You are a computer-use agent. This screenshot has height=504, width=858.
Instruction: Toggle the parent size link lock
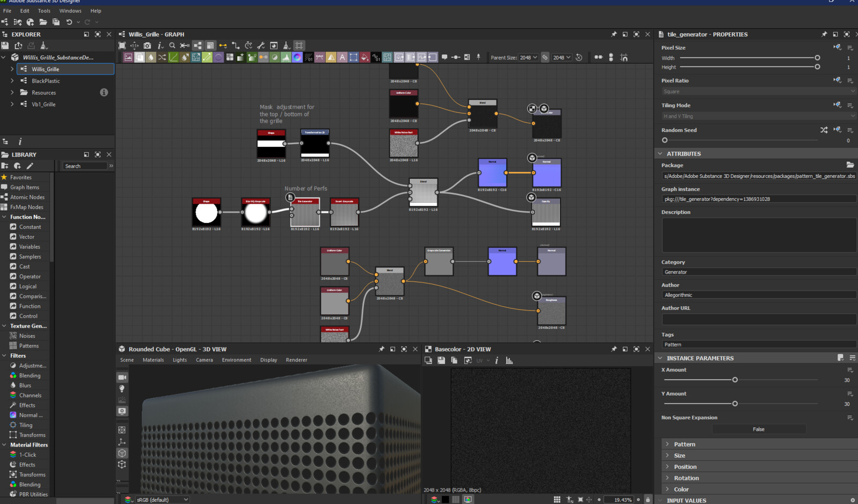[545, 57]
